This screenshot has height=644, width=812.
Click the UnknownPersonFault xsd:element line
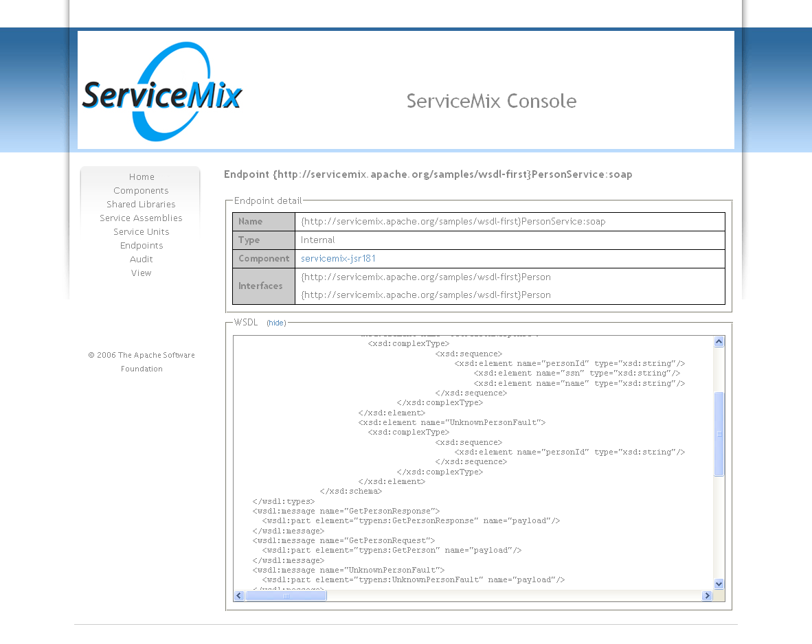click(451, 422)
